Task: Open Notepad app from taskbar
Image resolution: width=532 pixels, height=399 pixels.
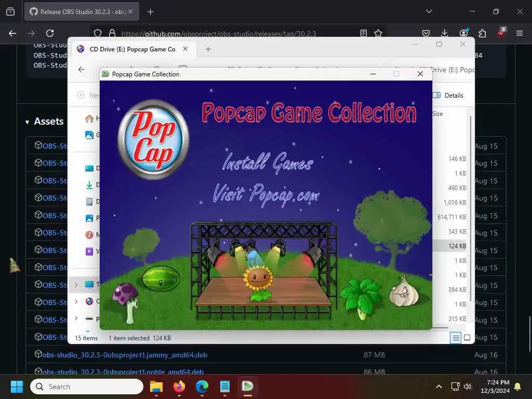Action: [224, 387]
